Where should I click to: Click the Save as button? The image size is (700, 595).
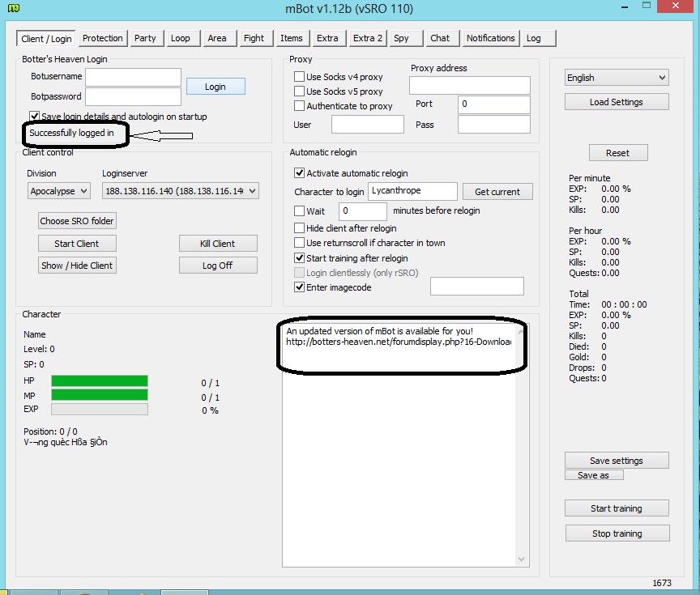tap(594, 475)
